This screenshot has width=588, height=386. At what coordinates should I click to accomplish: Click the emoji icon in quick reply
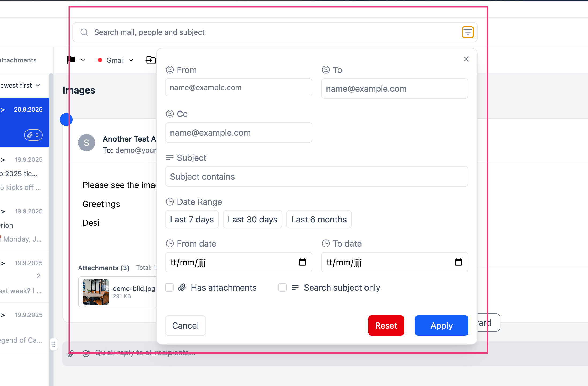86,353
